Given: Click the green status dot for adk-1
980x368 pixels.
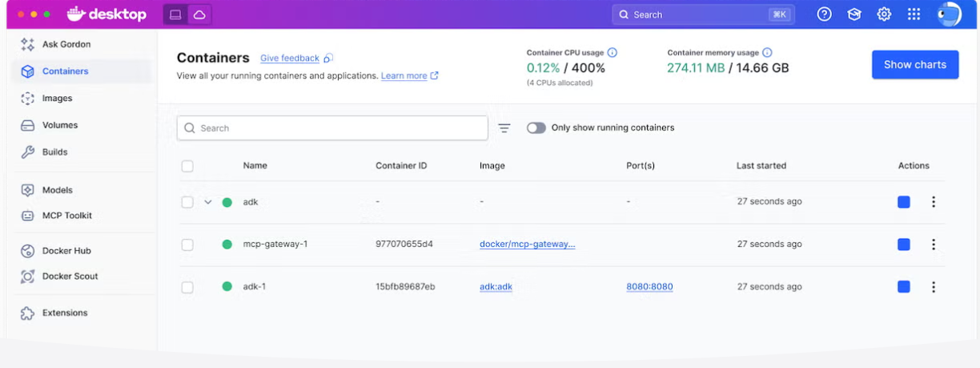Looking at the screenshot, I should coord(227,287).
